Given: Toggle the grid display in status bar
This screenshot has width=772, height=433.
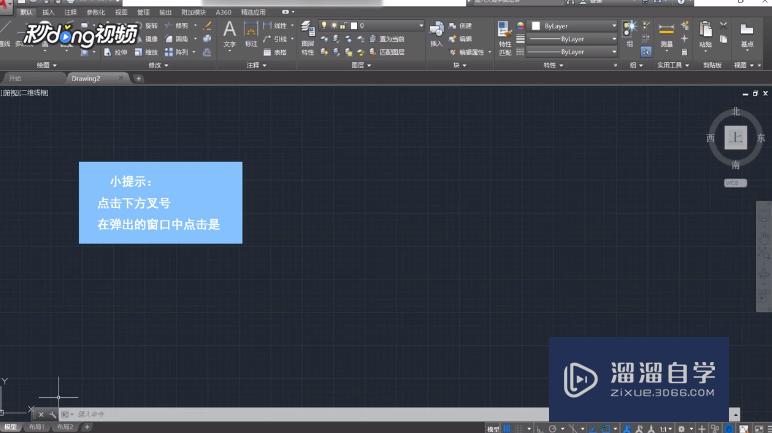Looking at the screenshot, I should click(507, 429).
